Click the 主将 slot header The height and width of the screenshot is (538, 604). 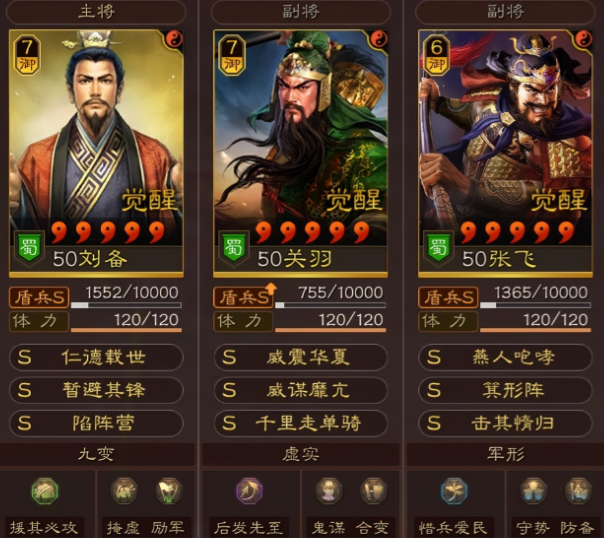pyautogui.click(x=96, y=12)
